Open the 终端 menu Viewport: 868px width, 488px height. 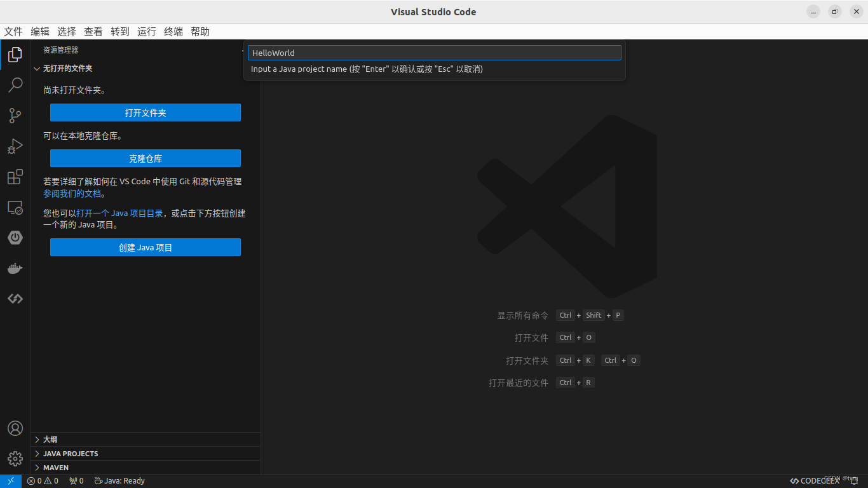[173, 32]
